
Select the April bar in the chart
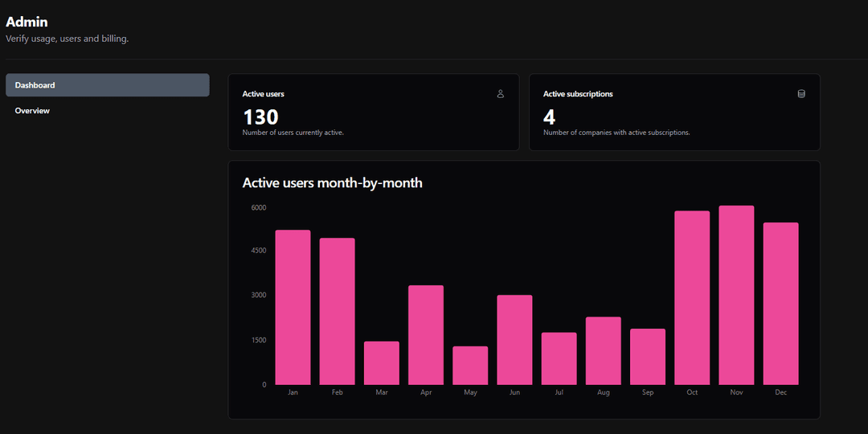pos(426,335)
